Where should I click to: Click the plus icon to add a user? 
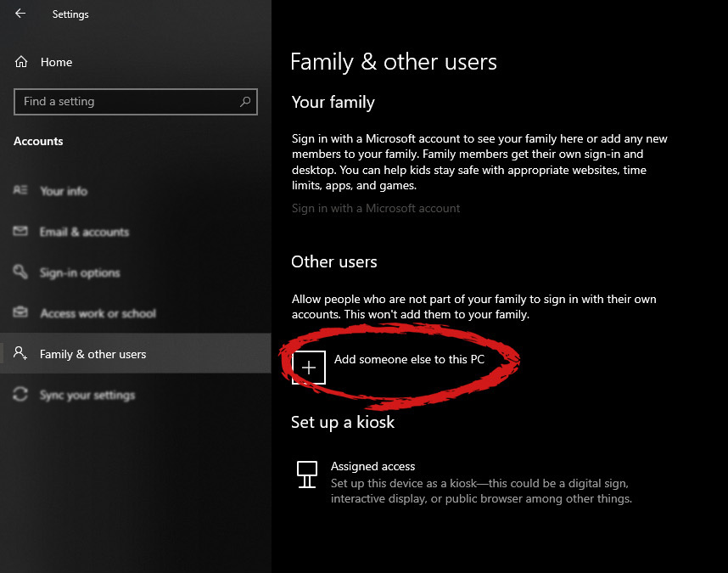pos(309,368)
